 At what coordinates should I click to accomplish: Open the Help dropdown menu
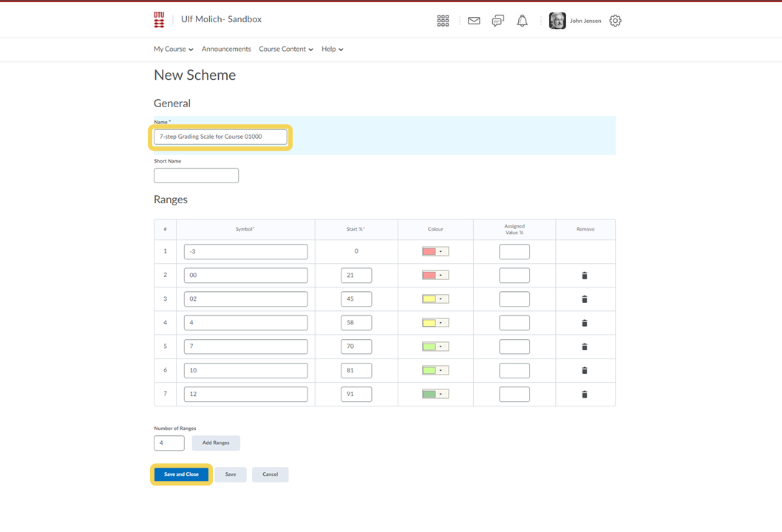pyautogui.click(x=332, y=50)
